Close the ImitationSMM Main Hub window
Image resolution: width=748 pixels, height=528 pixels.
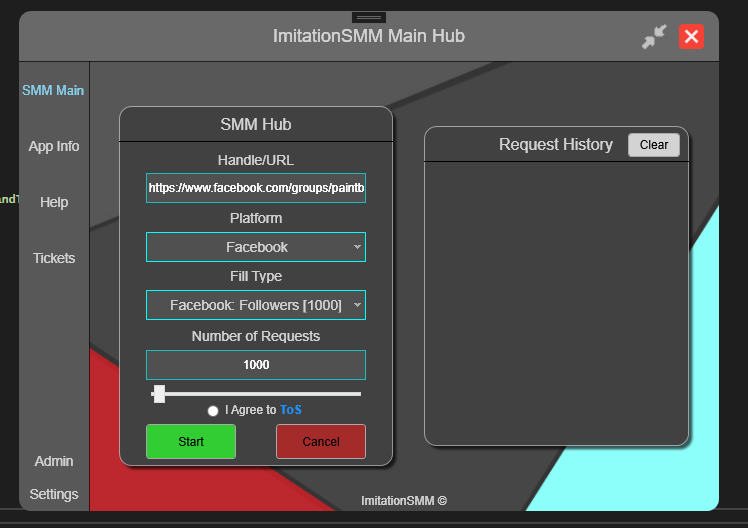click(691, 37)
